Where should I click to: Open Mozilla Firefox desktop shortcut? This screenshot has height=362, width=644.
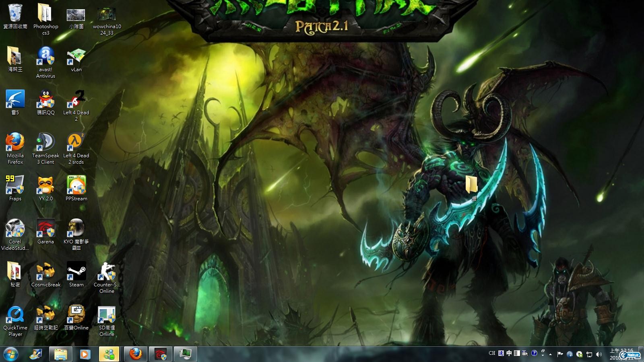pyautogui.click(x=15, y=148)
